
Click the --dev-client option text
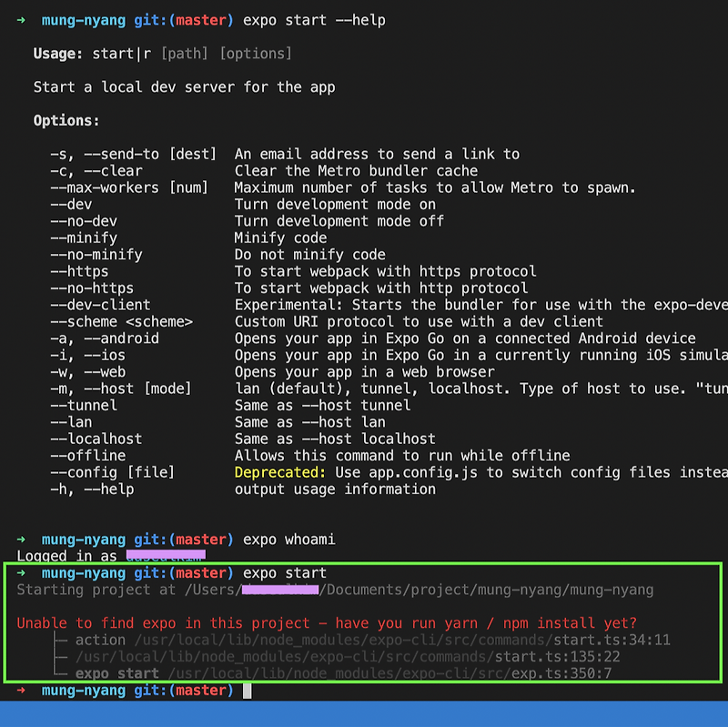click(x=100, y=305)
